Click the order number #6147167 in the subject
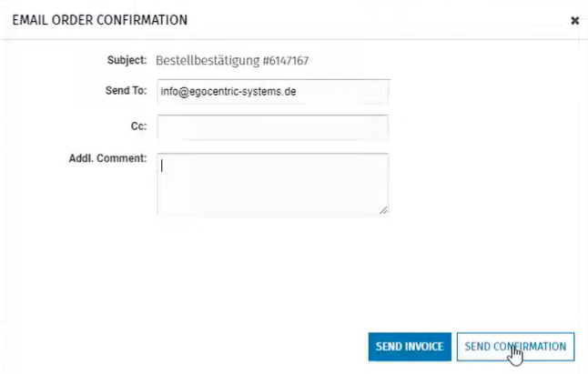 click(x=287, y=61)
